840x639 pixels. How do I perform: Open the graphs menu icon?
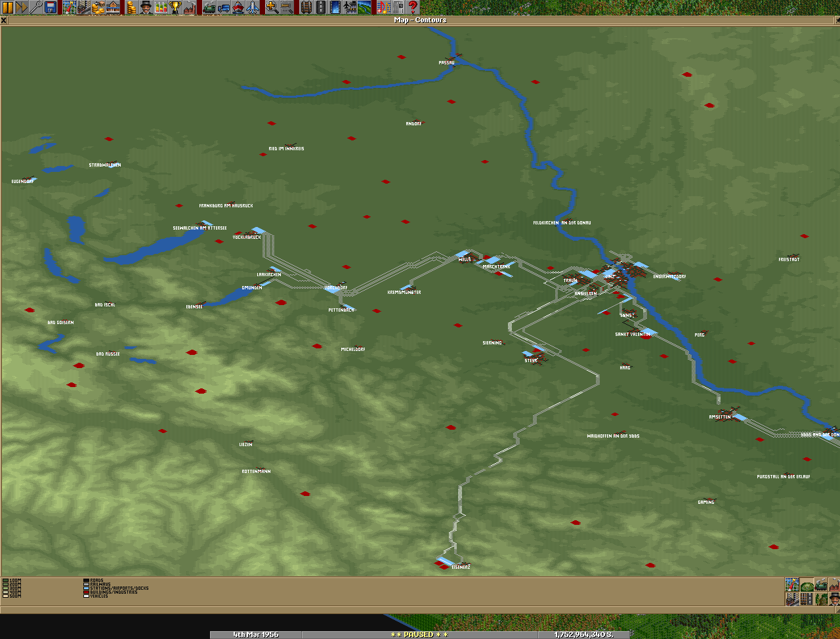[161, 8]
